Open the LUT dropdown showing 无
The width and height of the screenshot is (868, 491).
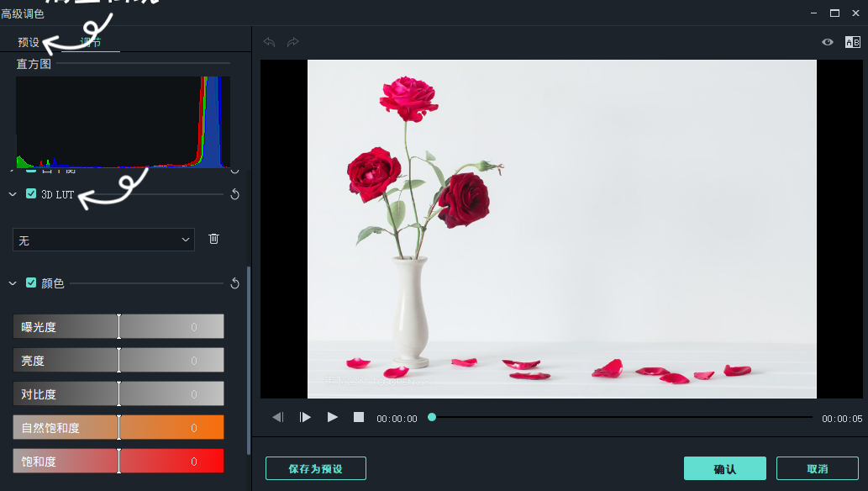coord(103,239)
